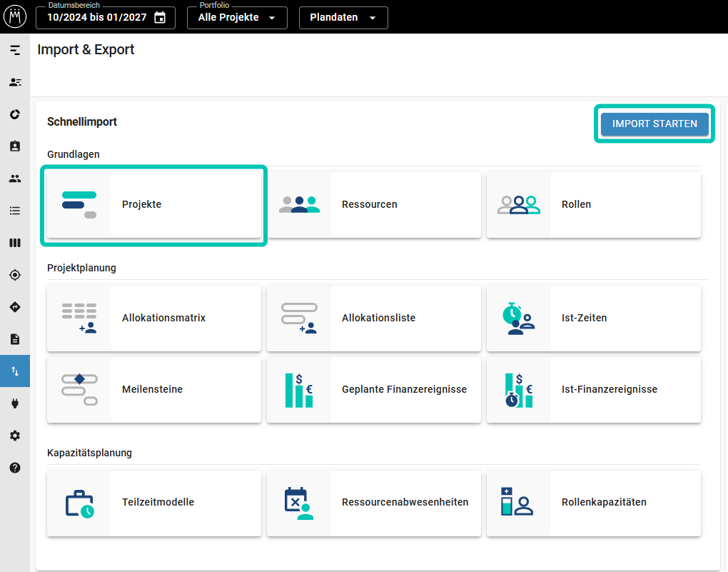Open the calendar picker in Datumsbereich

(x=160, y=18)
